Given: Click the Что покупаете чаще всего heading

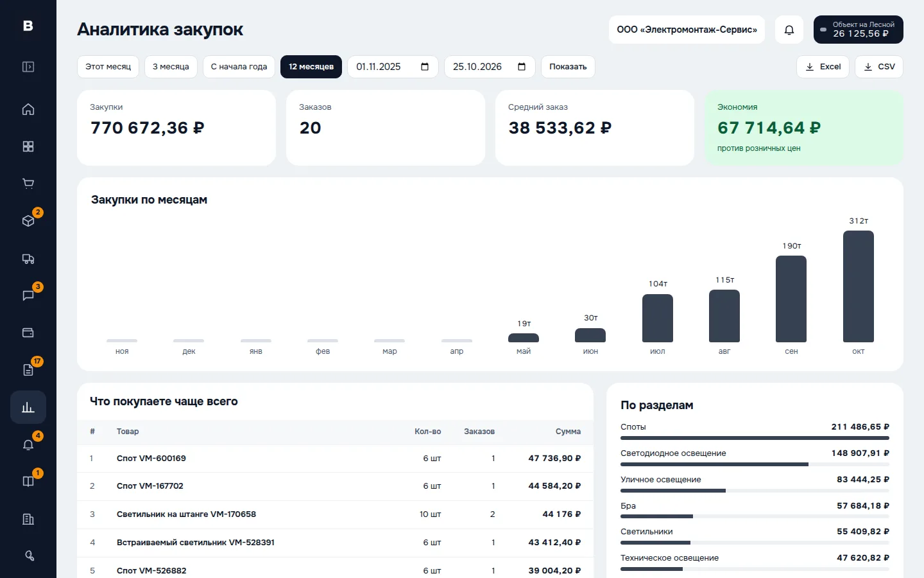Looking at the screenshot, I should (x=164, y=401).
